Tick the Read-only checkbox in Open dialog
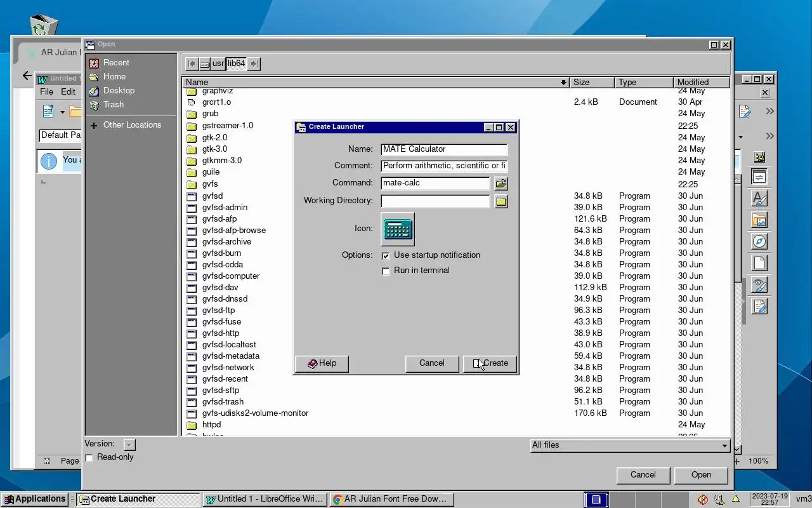This screenshot has height=508, width=812. 89,458
